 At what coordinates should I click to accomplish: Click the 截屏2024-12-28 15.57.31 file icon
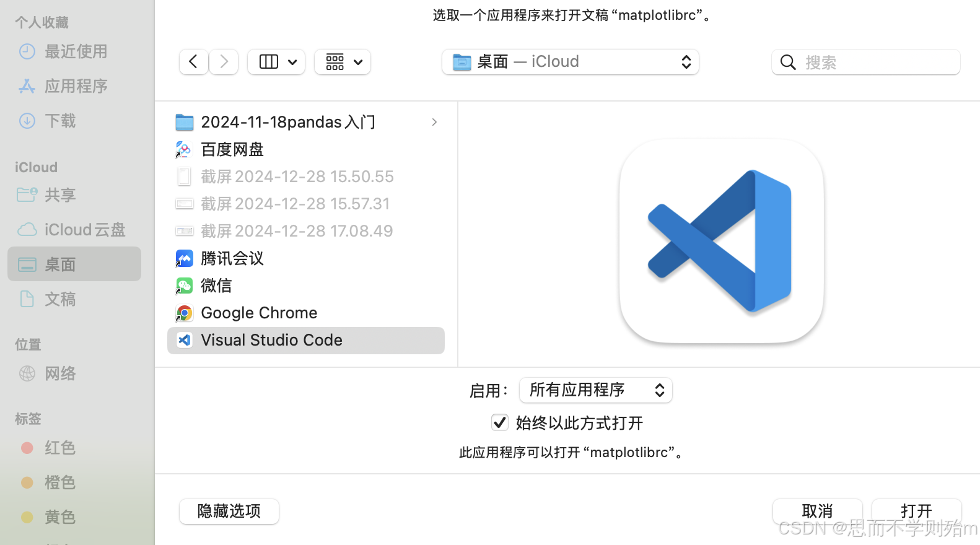coord(185,204)
